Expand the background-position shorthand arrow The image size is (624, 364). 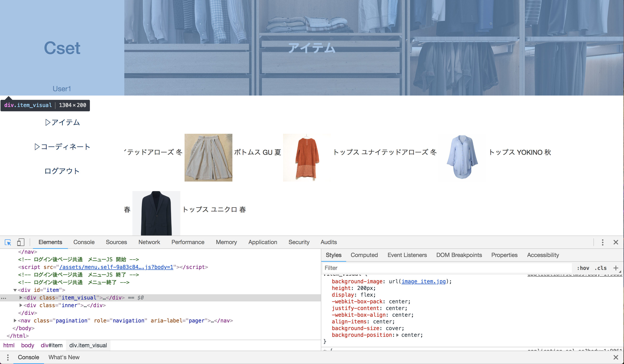click(397, 335)
